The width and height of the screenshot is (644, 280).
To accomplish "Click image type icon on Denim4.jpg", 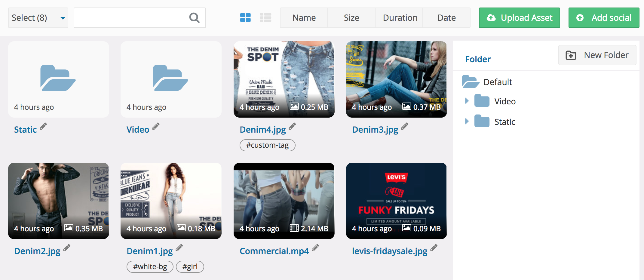I will pos(294,106).
